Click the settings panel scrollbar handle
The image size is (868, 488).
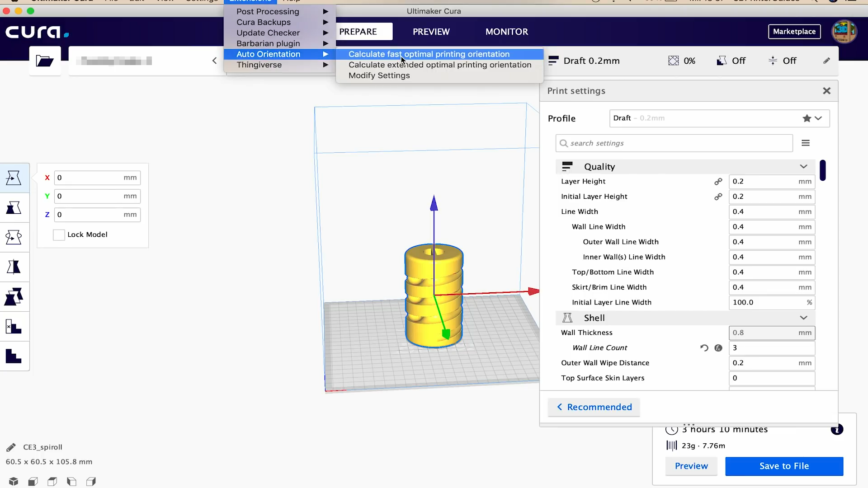pyautogui.click(x=823, y=170)
